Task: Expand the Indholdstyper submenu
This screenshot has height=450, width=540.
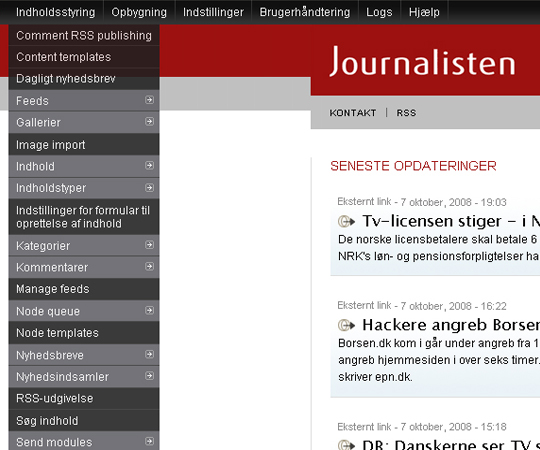Action: pyautogui.click(x=149, y=188)
